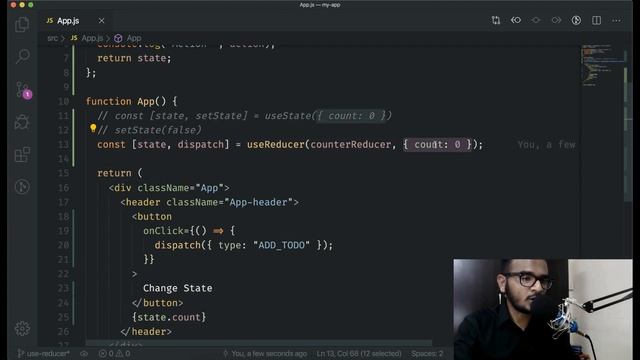
Task: Click the 'Change State' button text
Action: (178, 288)
